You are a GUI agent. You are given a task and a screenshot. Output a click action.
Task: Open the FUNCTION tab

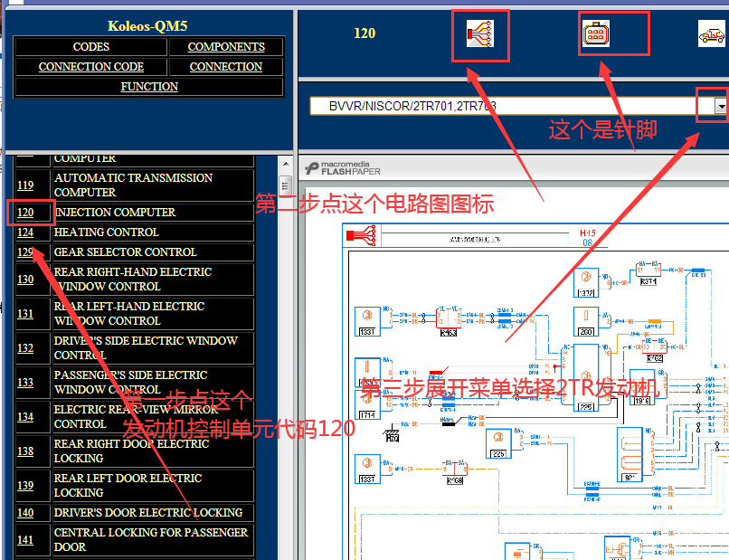pyautogui.click(x=149, y=87)
